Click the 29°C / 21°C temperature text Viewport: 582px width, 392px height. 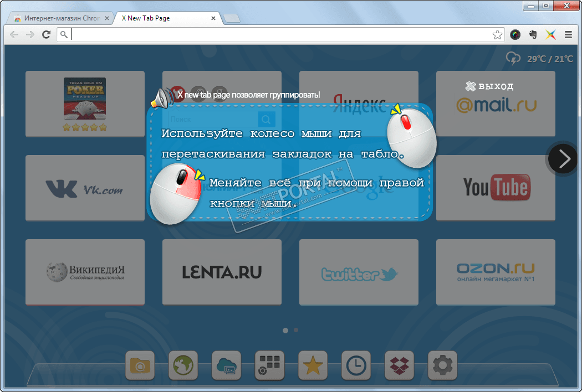550,59
